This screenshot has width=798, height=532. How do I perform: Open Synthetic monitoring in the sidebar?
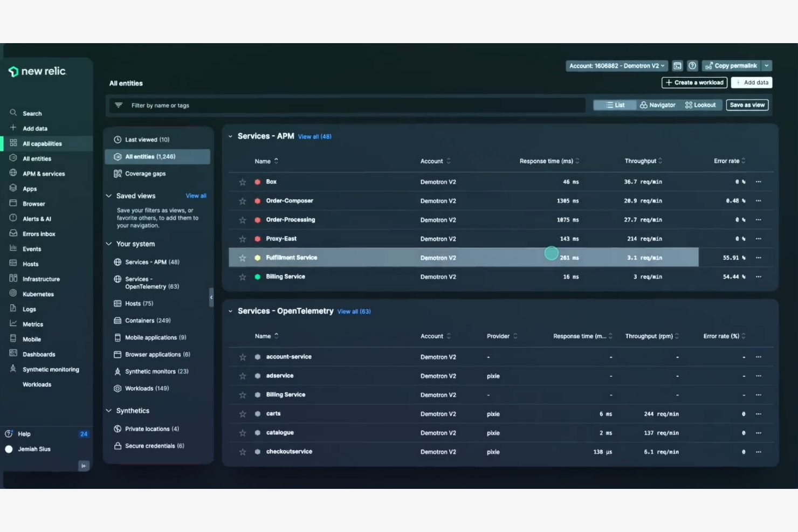pyautogui.click(x=50, y=369)
